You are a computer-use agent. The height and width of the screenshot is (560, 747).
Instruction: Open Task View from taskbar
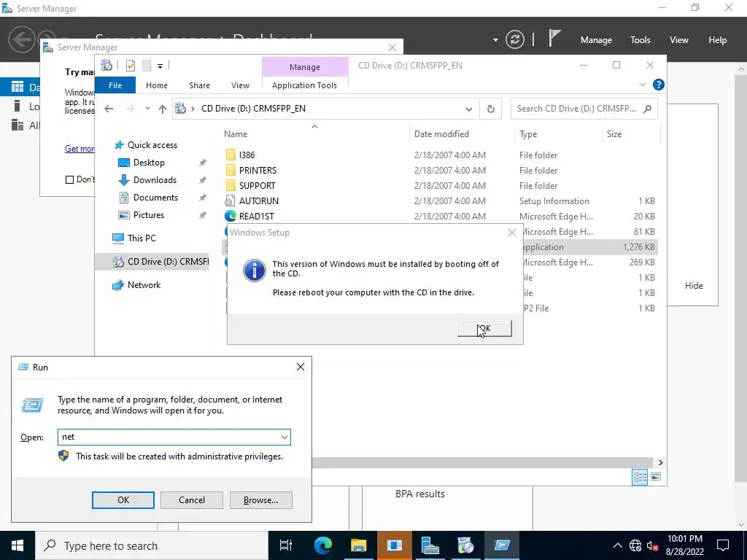click(286, 545)
